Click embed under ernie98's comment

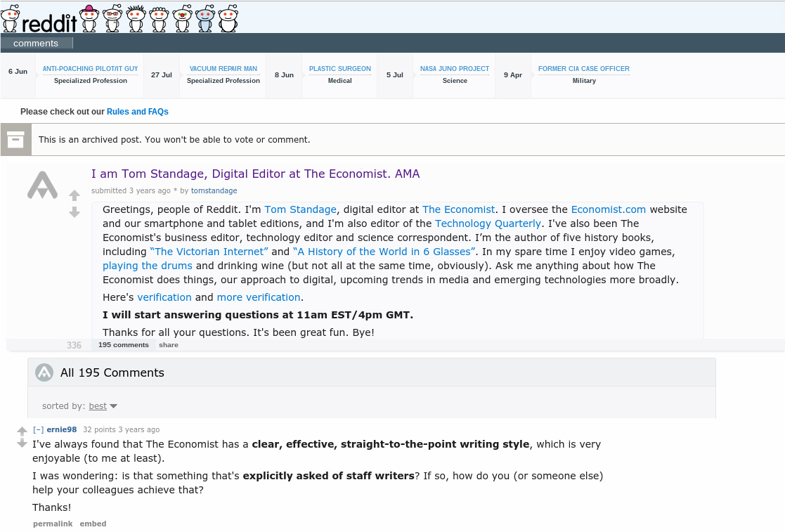93,524
